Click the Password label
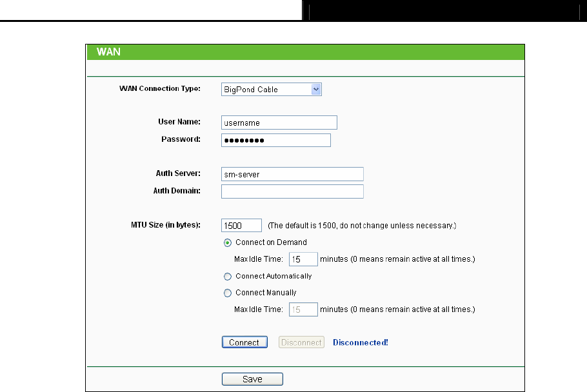 point(181,139)
